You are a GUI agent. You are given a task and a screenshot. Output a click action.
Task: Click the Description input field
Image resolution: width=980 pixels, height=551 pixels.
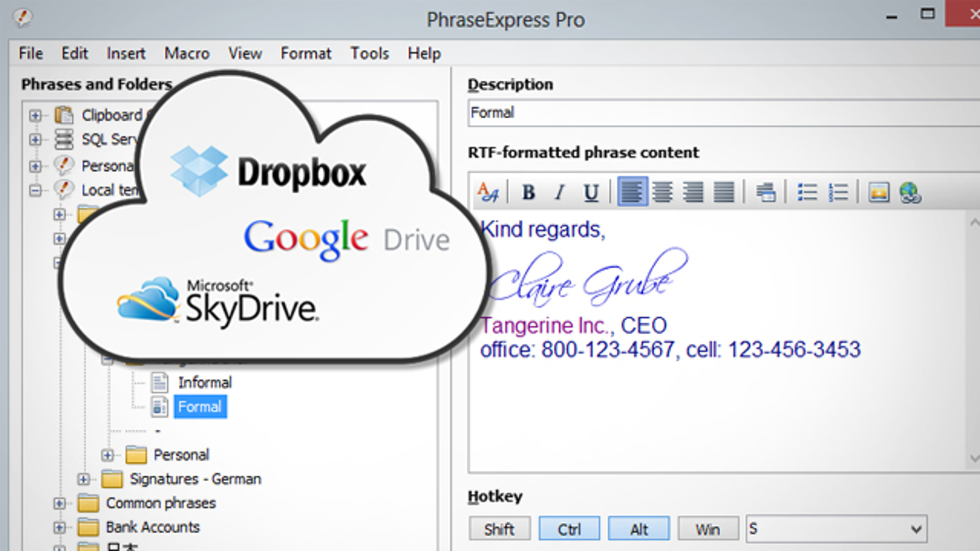724,113
